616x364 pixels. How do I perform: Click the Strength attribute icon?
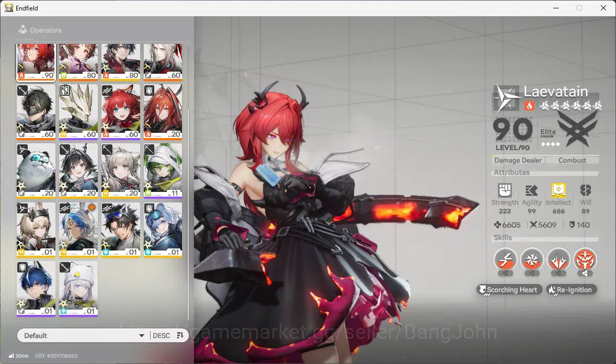pyautogui.click(x=505, y=190)
